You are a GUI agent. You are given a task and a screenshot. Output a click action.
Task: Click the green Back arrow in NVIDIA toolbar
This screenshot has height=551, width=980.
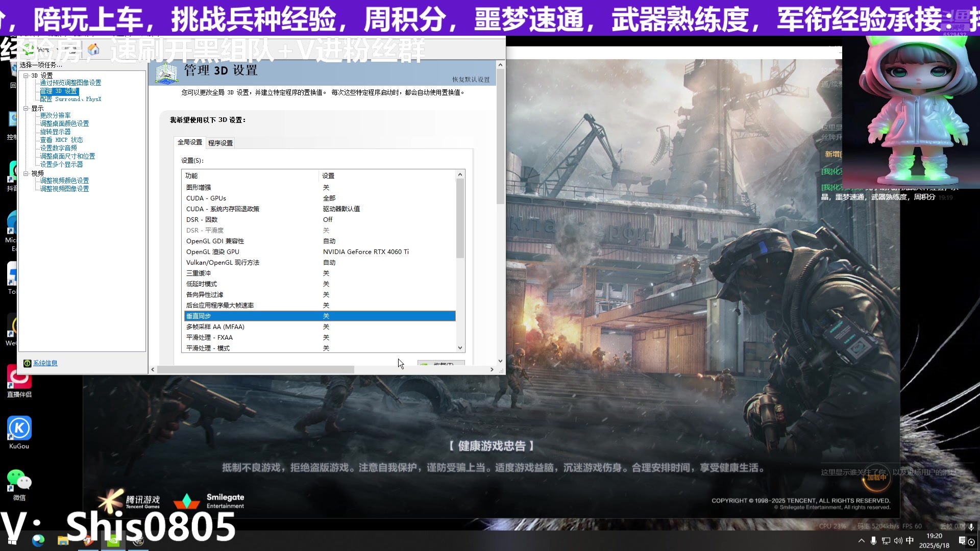tap(29, 49)
